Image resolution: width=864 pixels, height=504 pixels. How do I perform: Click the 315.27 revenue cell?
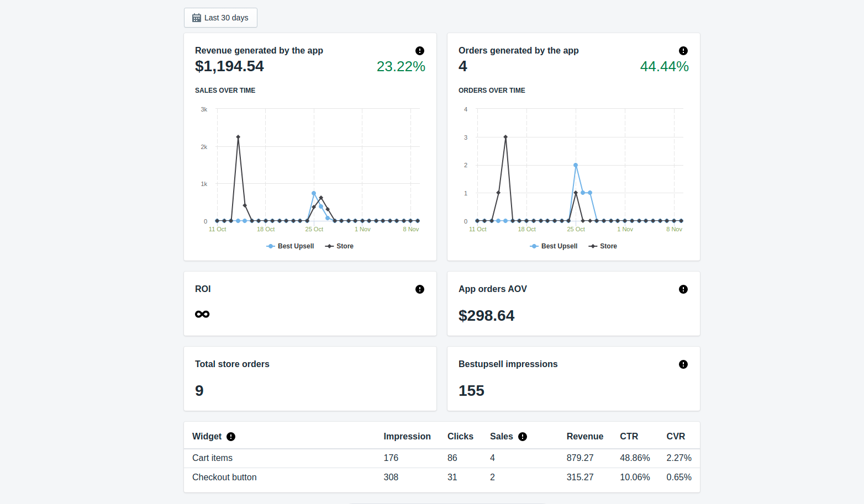coord(580,478)
